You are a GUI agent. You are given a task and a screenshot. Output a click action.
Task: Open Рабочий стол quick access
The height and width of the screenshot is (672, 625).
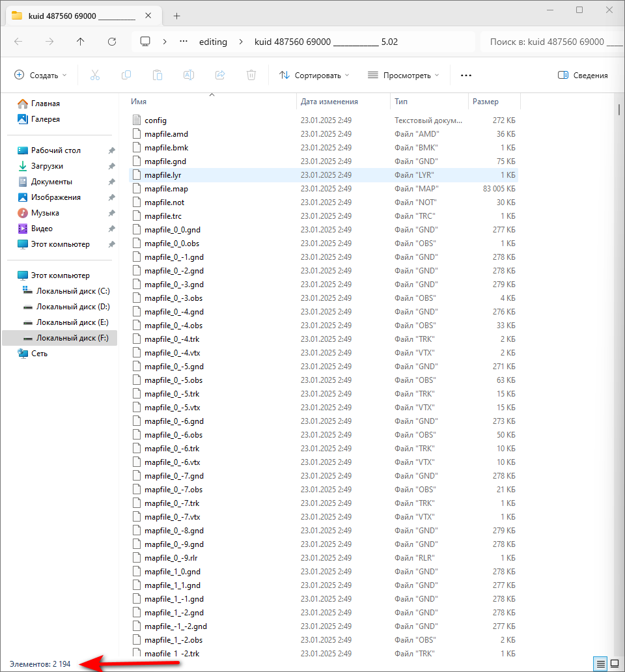[56, 150]
